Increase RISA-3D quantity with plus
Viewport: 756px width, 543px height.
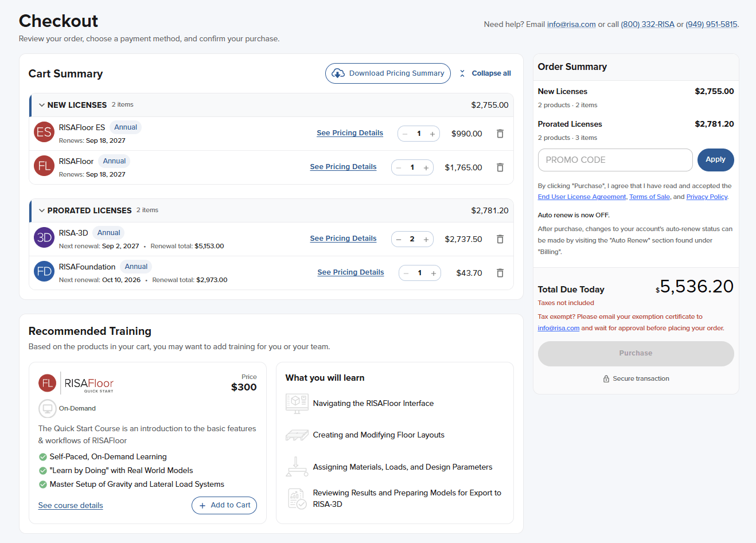(426, 240)
